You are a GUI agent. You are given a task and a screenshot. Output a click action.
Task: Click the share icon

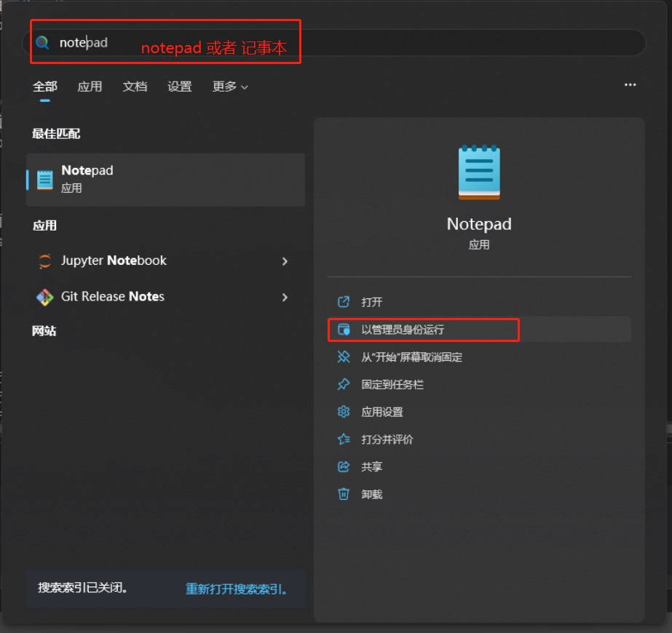(344, 466)
